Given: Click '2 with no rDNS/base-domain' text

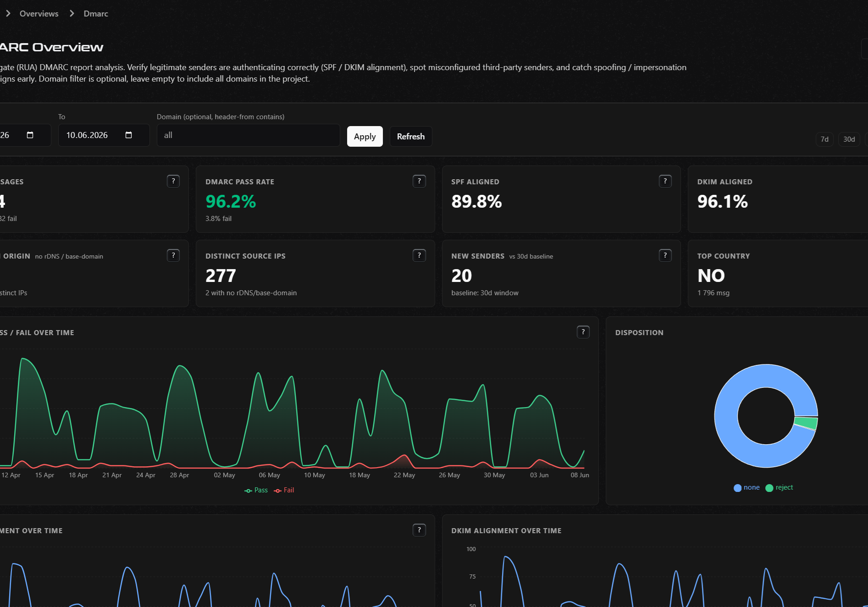Looking at the screenshot, I should click(x=251, y=293).
